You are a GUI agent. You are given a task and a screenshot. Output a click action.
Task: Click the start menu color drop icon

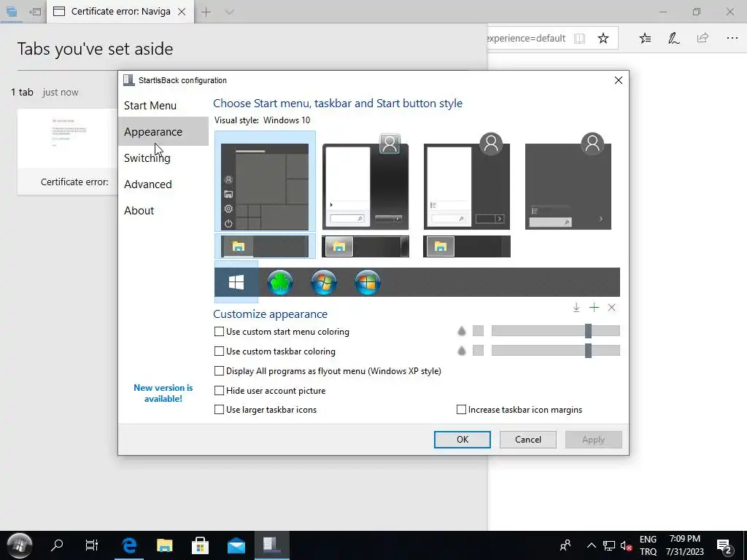click(462, 331)
